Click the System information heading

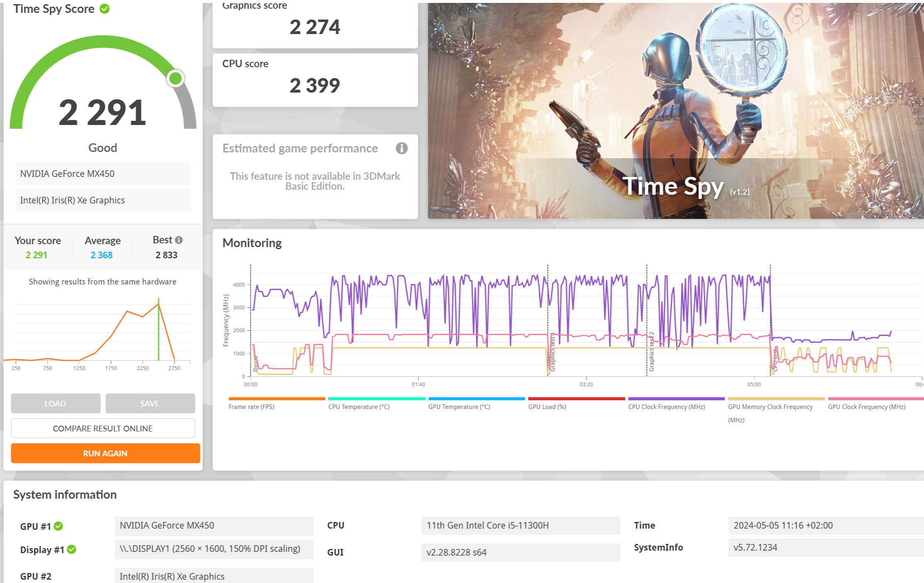coord(65,495)
